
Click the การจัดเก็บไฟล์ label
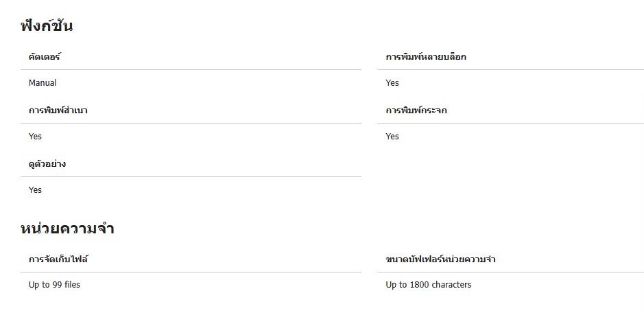point(58,259)
